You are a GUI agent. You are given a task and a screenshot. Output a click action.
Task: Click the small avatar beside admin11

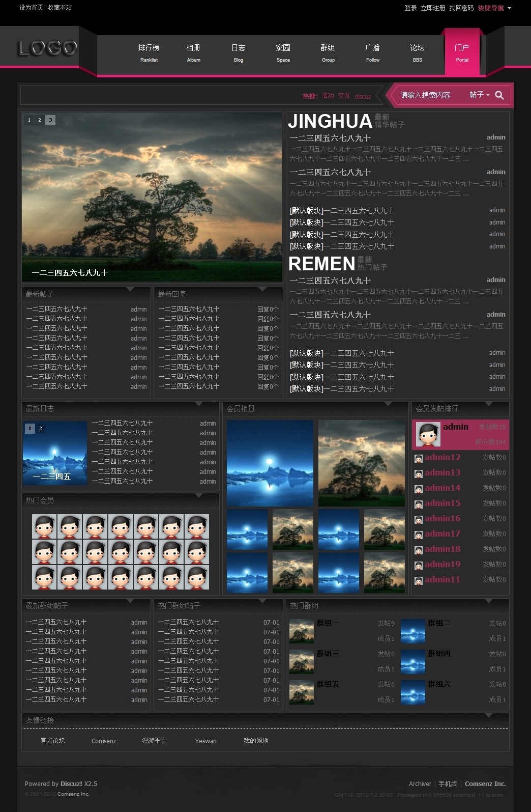pyautogui.click(x=419, y=581)
